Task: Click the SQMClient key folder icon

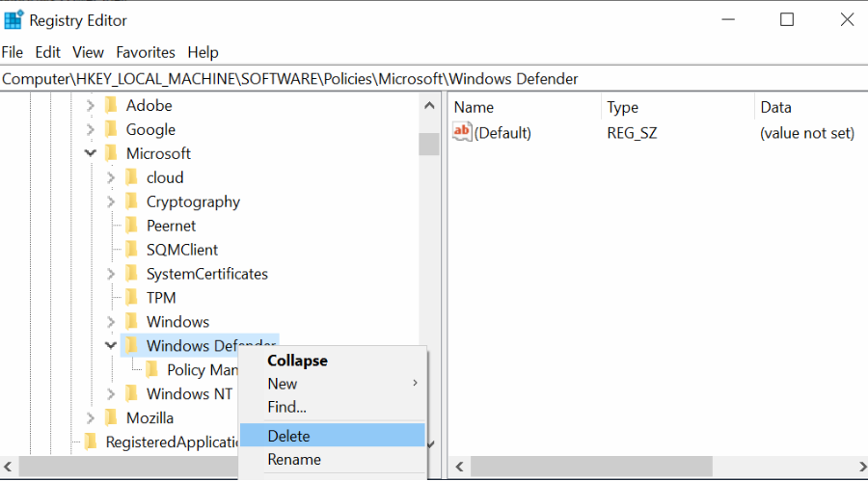Action: pyautogui.click(x=132, y=249)
